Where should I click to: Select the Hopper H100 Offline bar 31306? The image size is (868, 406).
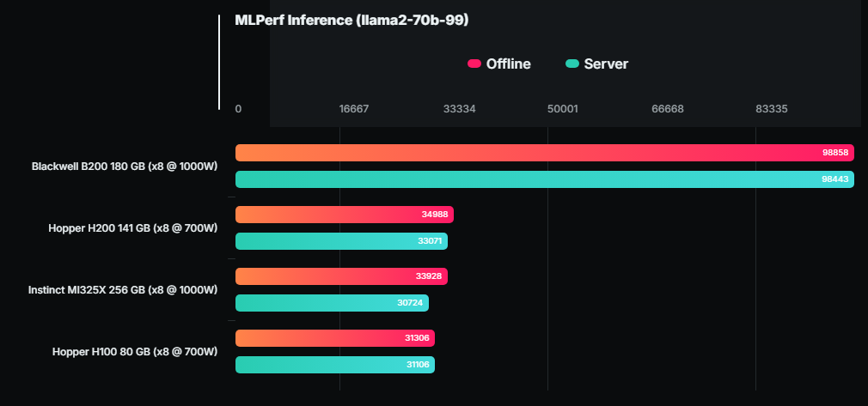[x=335, y=338]
